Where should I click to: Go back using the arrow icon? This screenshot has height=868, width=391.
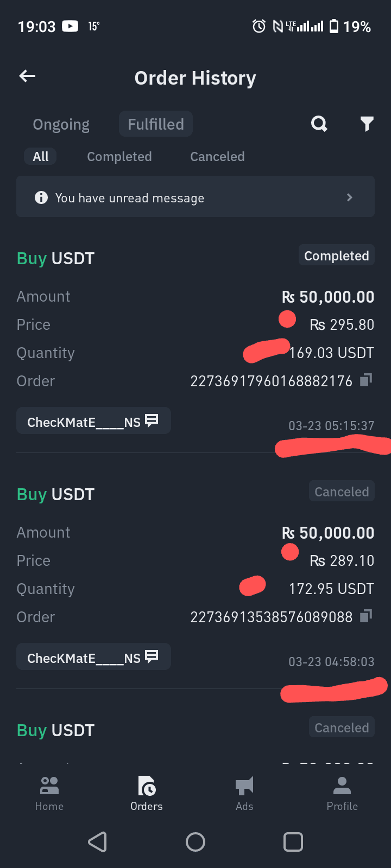27,76
